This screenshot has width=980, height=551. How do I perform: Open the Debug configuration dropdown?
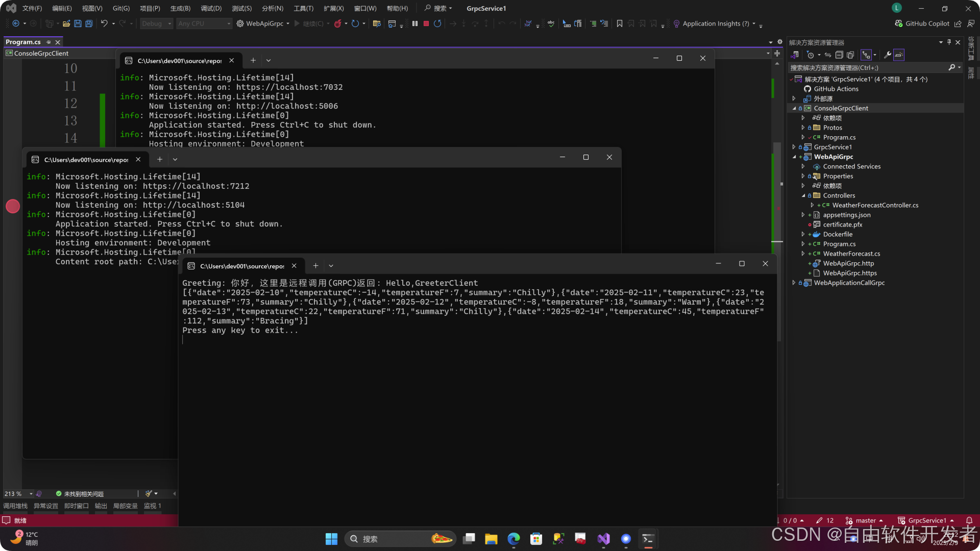(157, 23)
